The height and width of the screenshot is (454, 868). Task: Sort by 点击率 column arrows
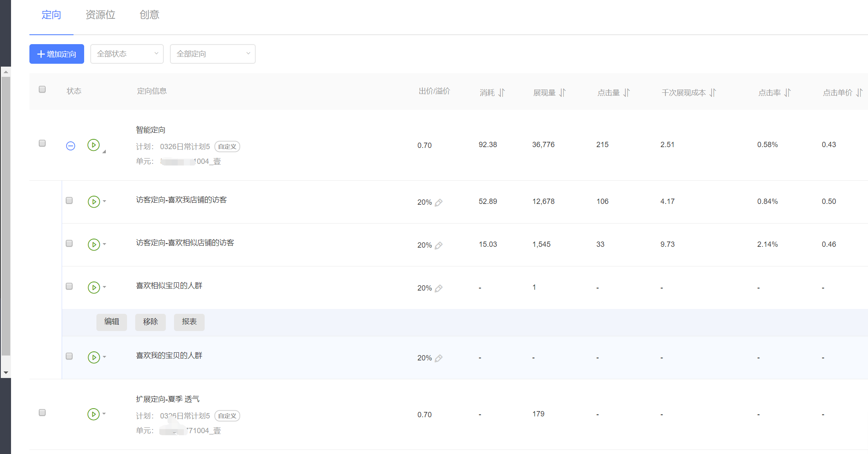788,93
